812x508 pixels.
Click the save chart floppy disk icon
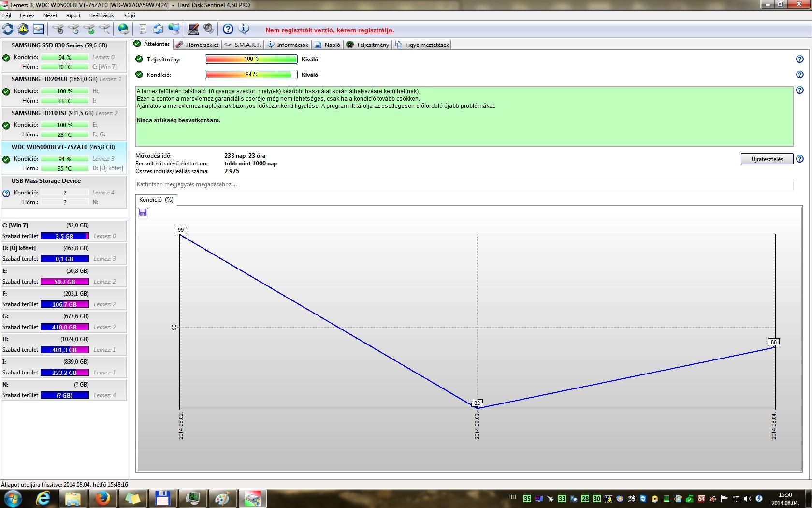(x=143, y=212)
